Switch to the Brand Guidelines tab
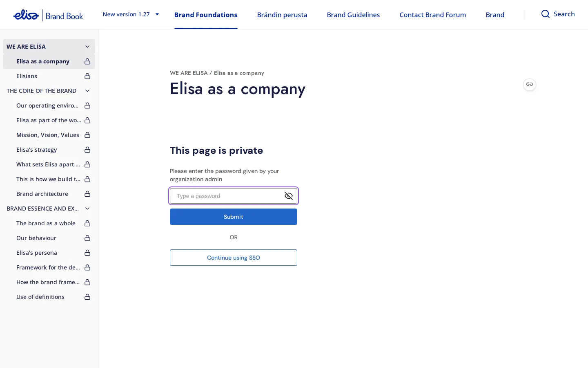Image resolution: width=588 pixels, height=368 pixels. click(x=353, y=15)
